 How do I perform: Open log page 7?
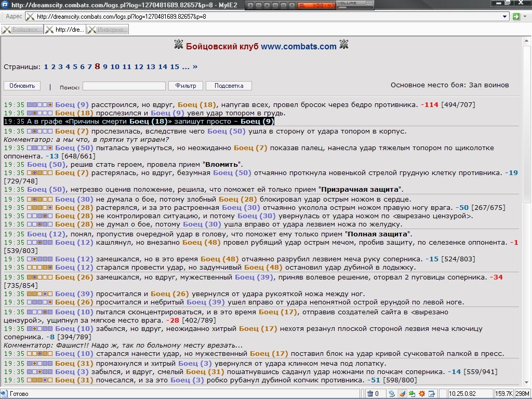(x=89, y=67)
